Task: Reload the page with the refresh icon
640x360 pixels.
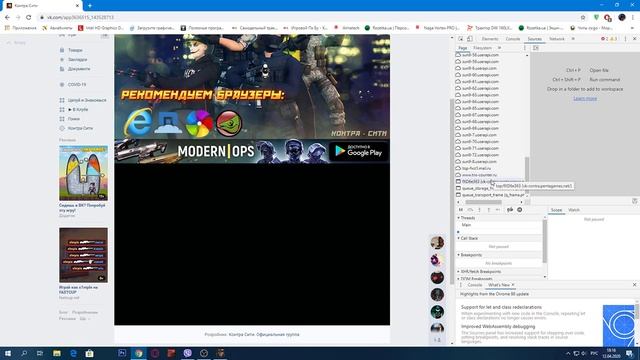Action: pyautogui.click(x=29, y=18)
